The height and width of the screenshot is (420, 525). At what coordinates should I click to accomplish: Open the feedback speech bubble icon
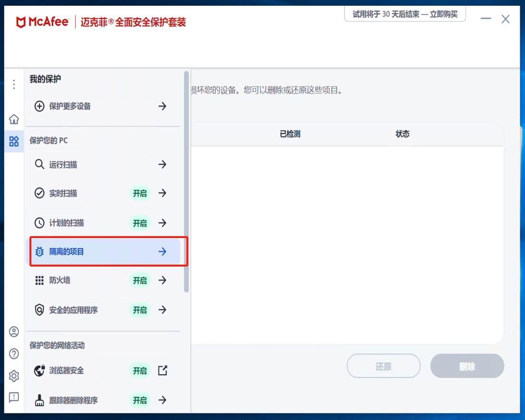point(14,398)
